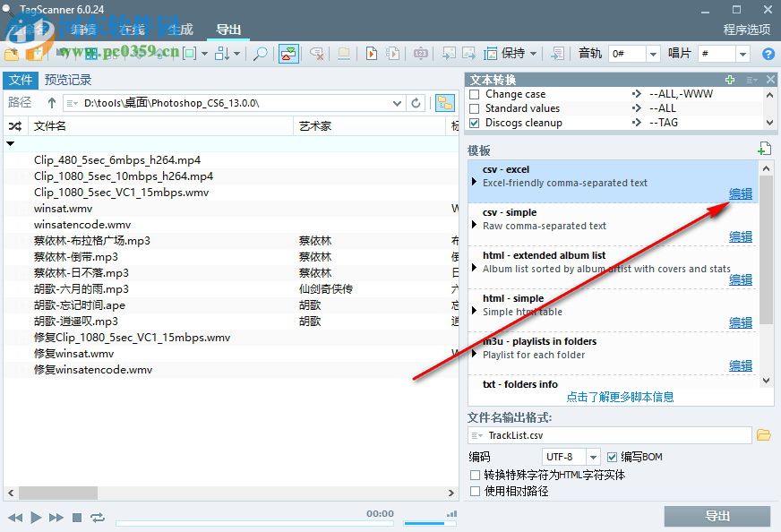Screen dimensions: 781x532
Task: Disable the Discogs cleanup checkbox
Action: (475, 123)
